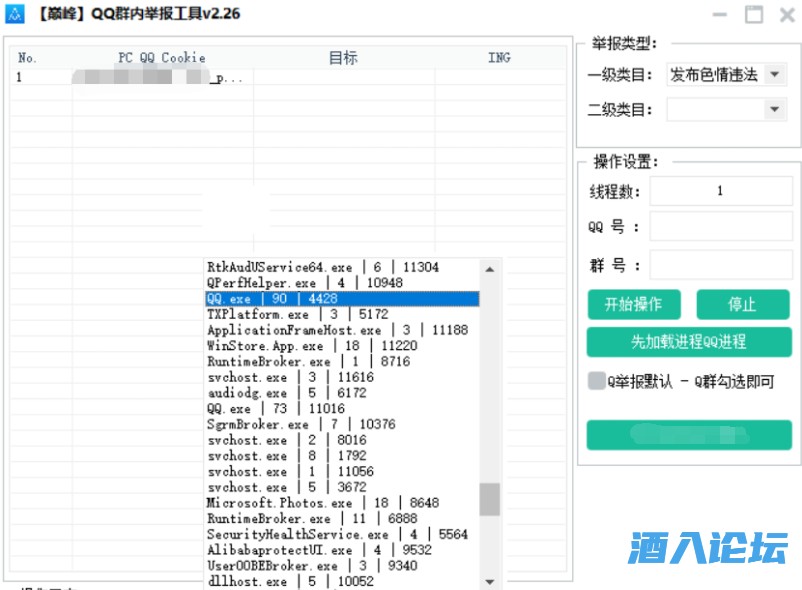
Task: Click the 线程数 input field
Action: click(721, 191)
